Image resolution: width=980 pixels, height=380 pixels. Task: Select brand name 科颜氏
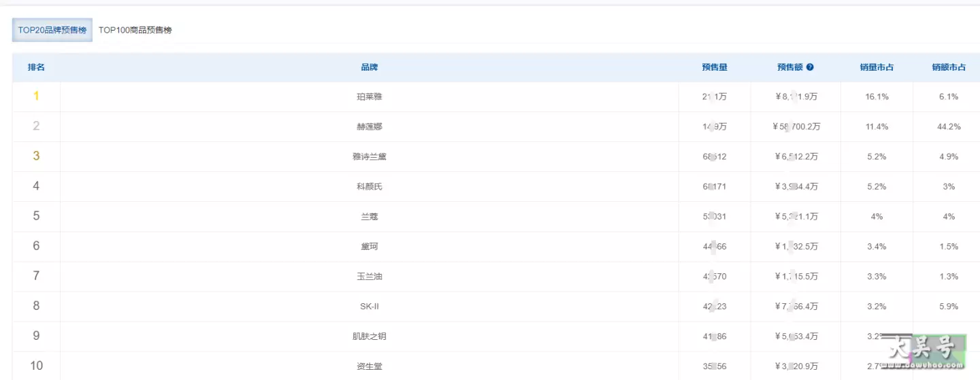(x=370, y=187)
